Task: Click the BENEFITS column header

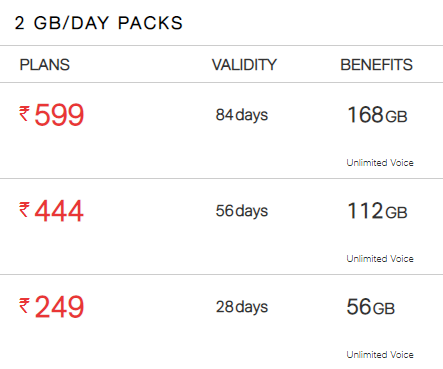Action: [x=377, y=65]
